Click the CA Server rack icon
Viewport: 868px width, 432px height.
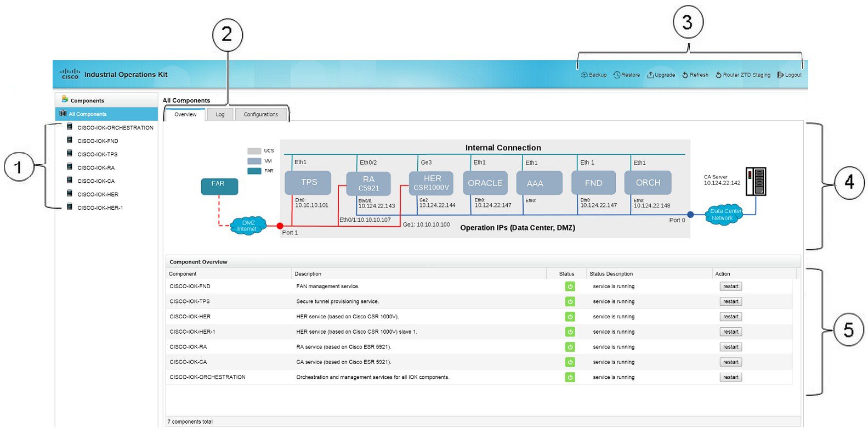tap(756, 182)
